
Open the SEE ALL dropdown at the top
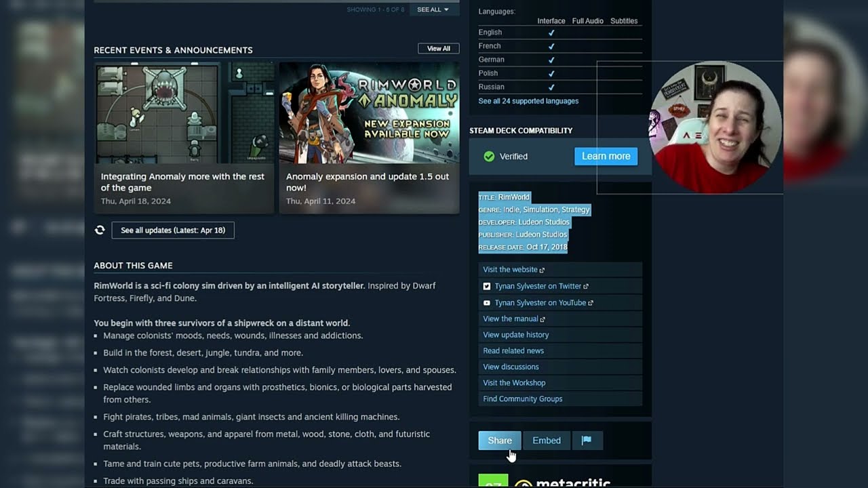433,9
